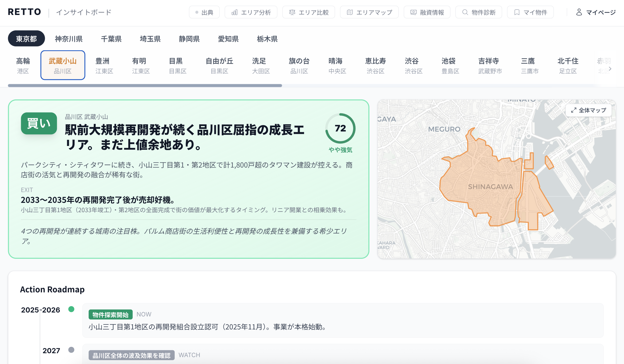The height and width of the screenshot is (364, 624).
Task: Select 北千住 足立区 area tab
Action: point(568,65)
